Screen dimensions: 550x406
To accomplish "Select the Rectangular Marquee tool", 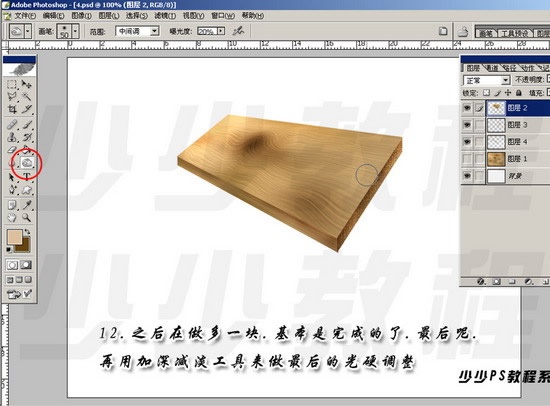I will (x=12, y=84).
